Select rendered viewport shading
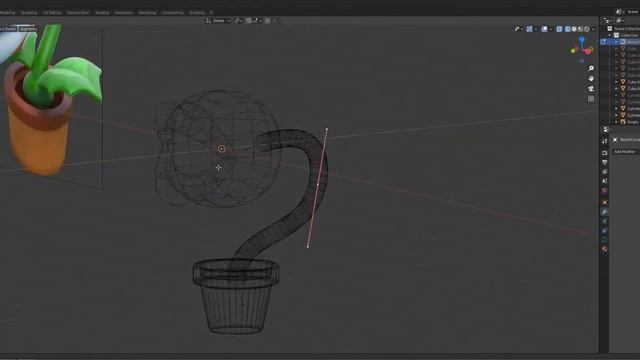This screenshot has height=360, width=640. point(587,29)
